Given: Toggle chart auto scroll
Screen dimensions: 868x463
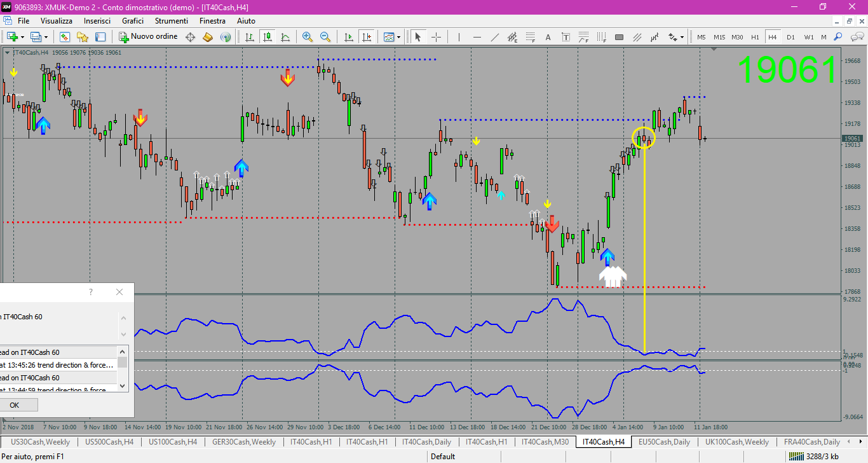Looking at the screenshot, I should (x=348, y=37).
